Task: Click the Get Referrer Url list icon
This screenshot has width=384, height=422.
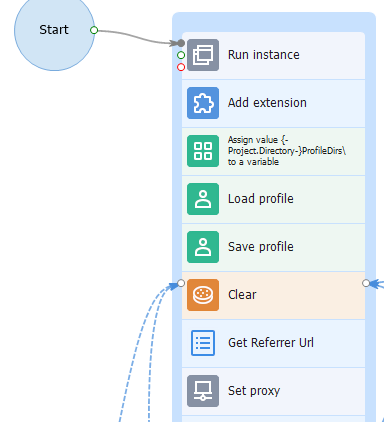Action: click(203, 343)
